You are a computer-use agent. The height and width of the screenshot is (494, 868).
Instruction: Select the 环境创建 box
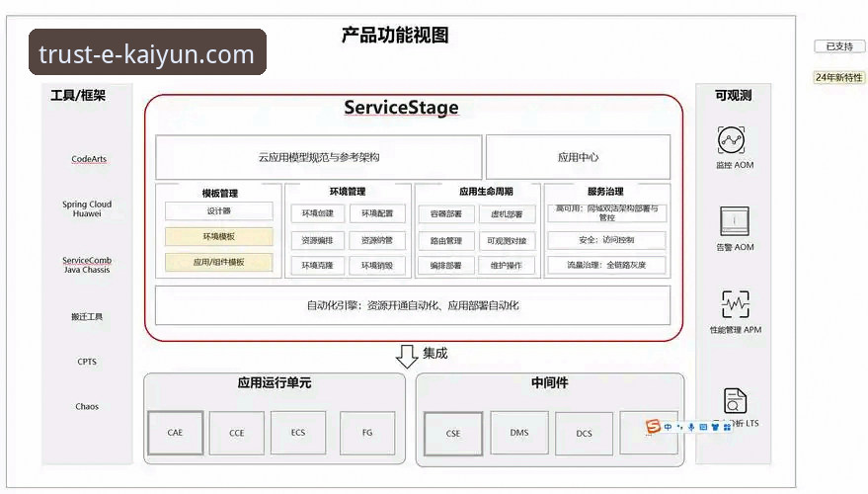(318, 213)
